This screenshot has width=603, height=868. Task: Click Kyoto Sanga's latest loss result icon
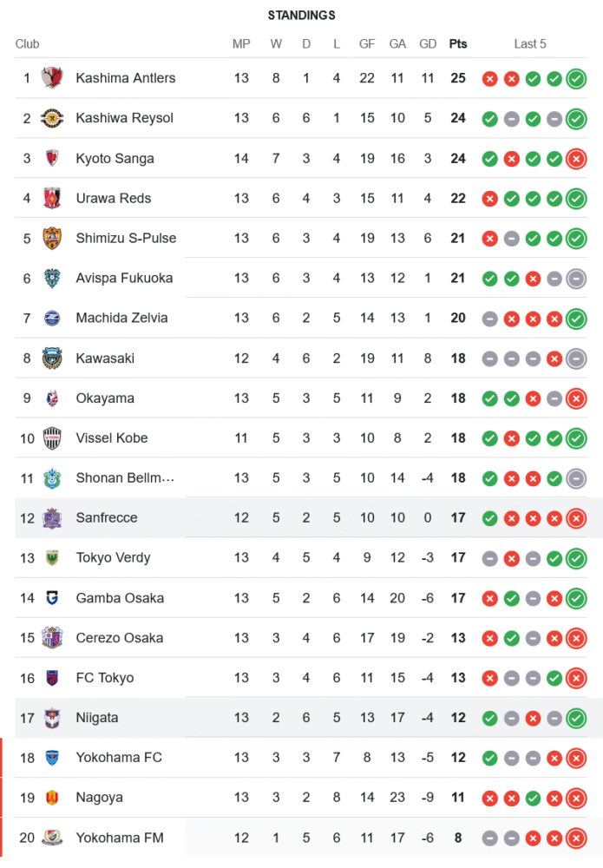575,159
